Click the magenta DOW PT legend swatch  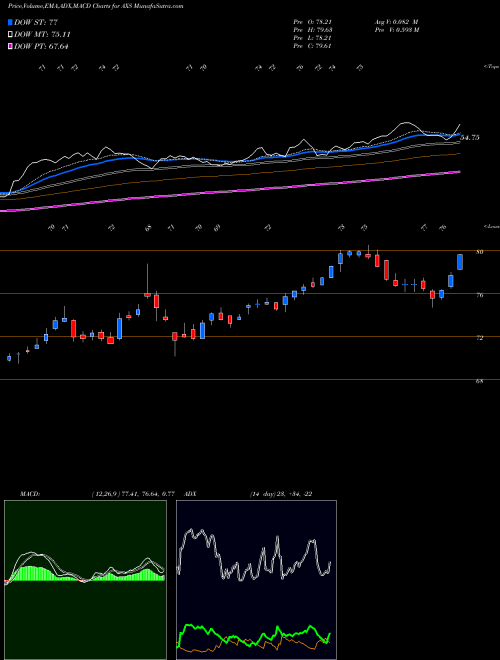(10, 46)
